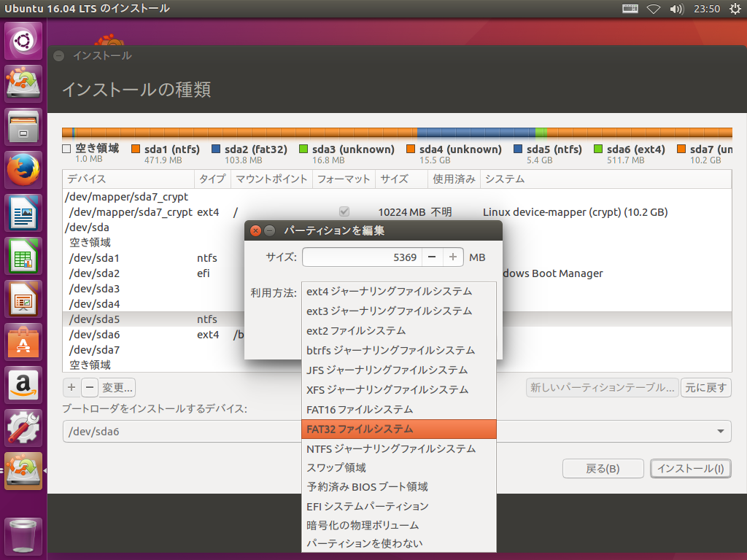
Task: Click the sda6 (ext4) green legend swatch
Action: point(598,149)
